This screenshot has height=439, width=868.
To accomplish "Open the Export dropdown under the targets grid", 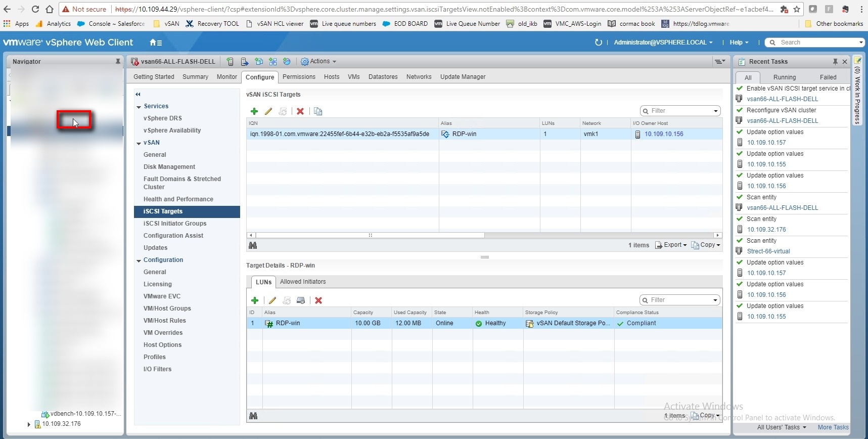I will 671,245.
